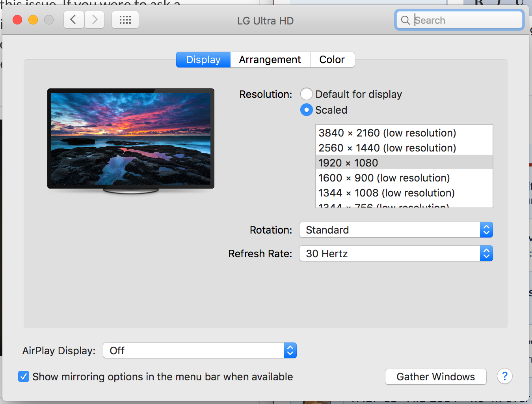The image size is (532, 404).
Task: Close the LG Ultra HD window
Action: click(x=17, y=20)
